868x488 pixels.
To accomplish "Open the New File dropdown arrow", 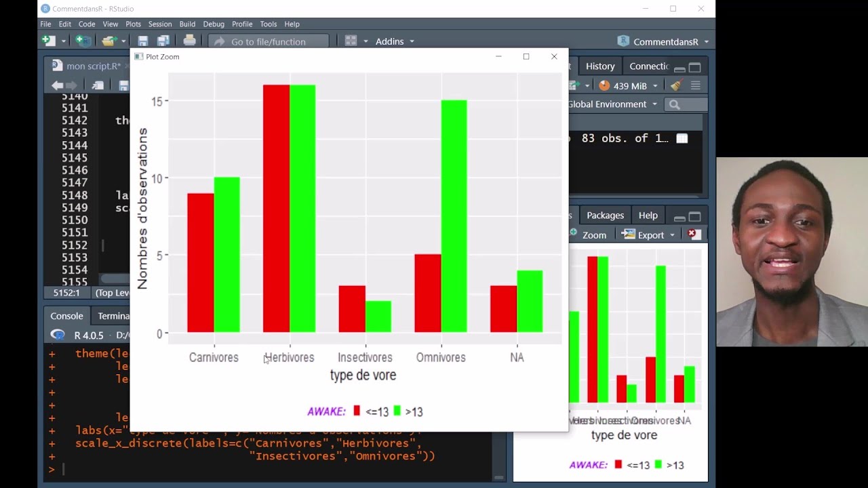I will pos(63,41).
